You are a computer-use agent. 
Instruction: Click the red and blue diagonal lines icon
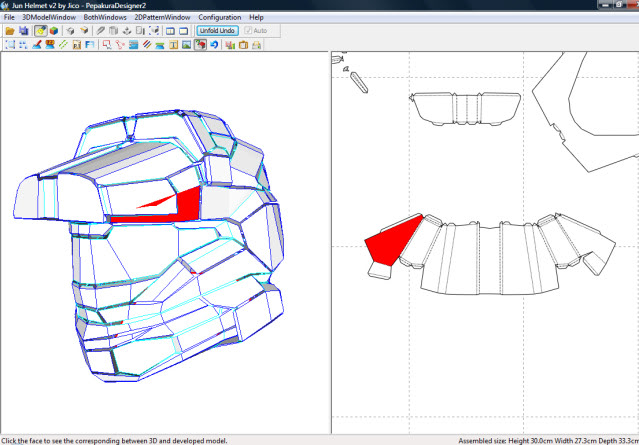coord(147,44)
